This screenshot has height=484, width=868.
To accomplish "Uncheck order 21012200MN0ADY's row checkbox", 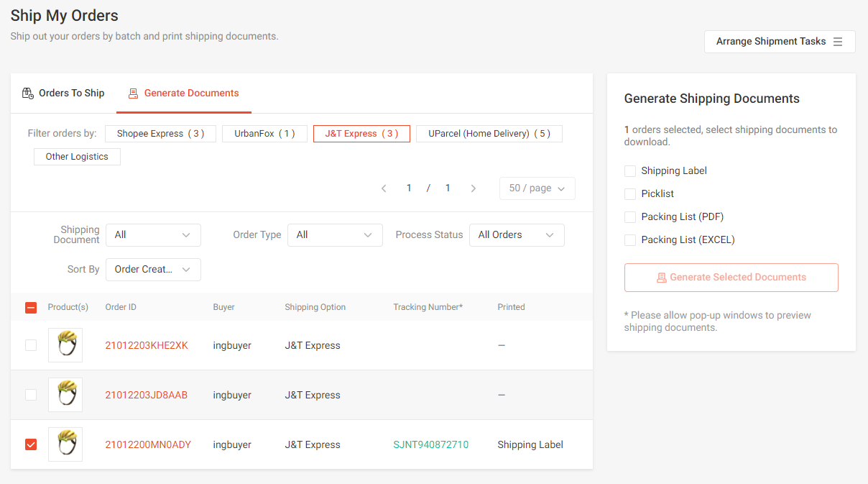I will coord(30,444).
